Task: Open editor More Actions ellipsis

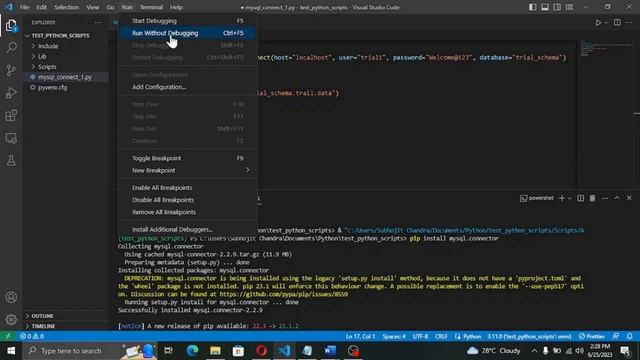Action: 629,23
